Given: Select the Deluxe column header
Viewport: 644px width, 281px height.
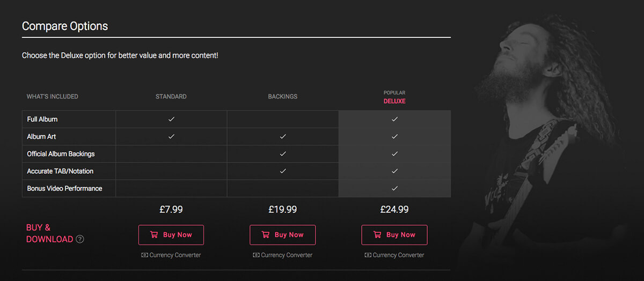Looking at the screenshot, I should (394, 101).
